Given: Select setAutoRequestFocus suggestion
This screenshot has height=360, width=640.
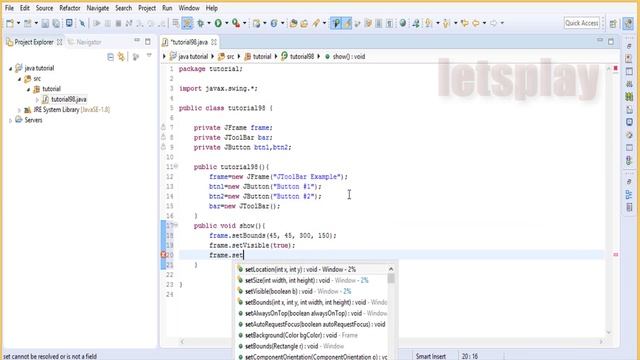Looking at the screenshot, I should click(311, 324).
